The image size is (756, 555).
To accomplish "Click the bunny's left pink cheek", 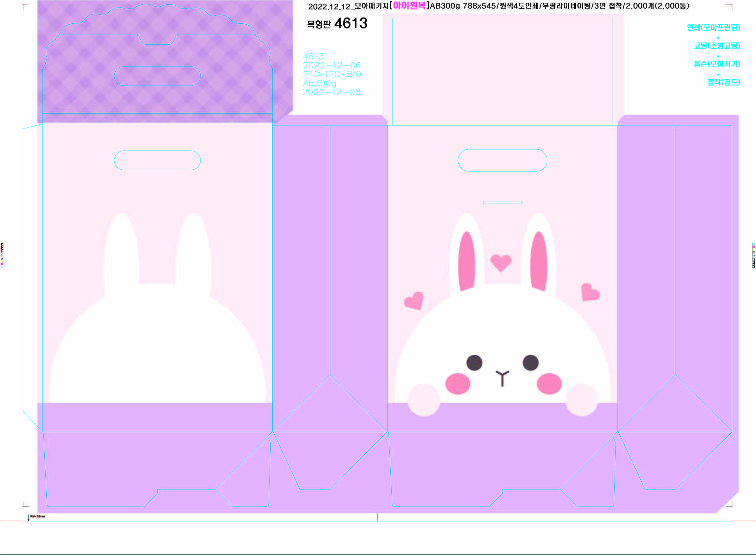I will pyautogui.click(x=458, y=384).
